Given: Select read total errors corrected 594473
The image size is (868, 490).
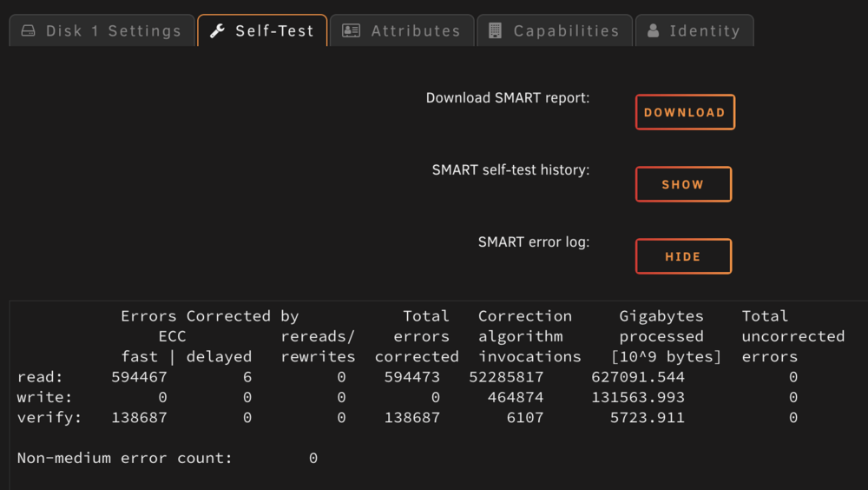Looking at the screenshot, I should coord(411,377).
